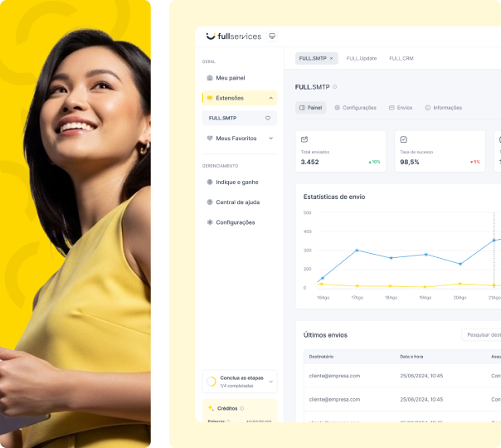Open Configurações in the sidebar
The image size is (501, 448).
pyautogui.click(x=235, y=222)
